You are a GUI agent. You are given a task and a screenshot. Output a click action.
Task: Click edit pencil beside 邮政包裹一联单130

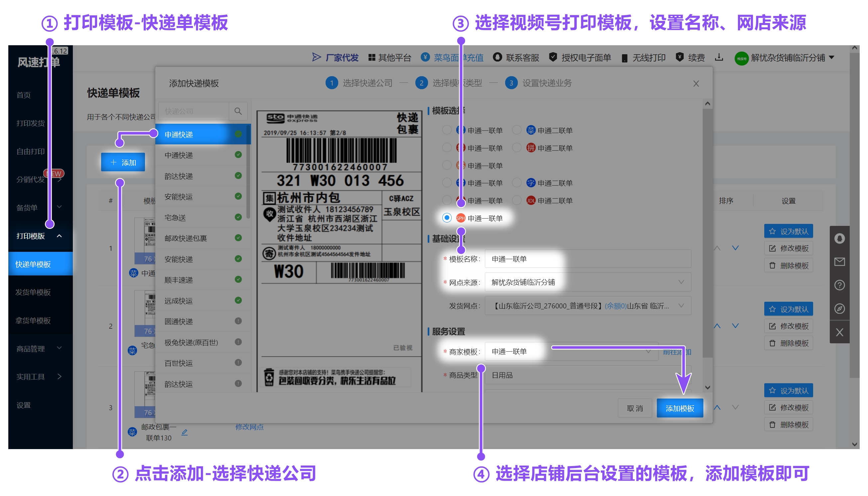[184, 432]
